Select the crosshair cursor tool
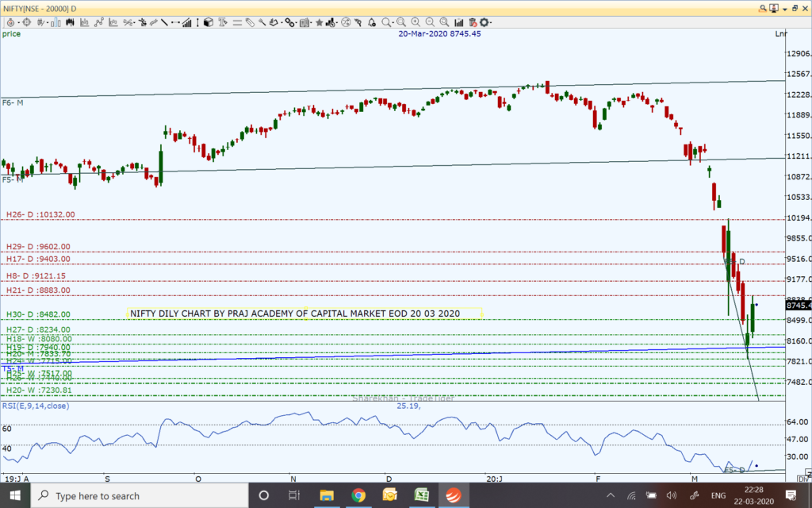The width and height of the screenshot is (812, 508). [26, 22]
